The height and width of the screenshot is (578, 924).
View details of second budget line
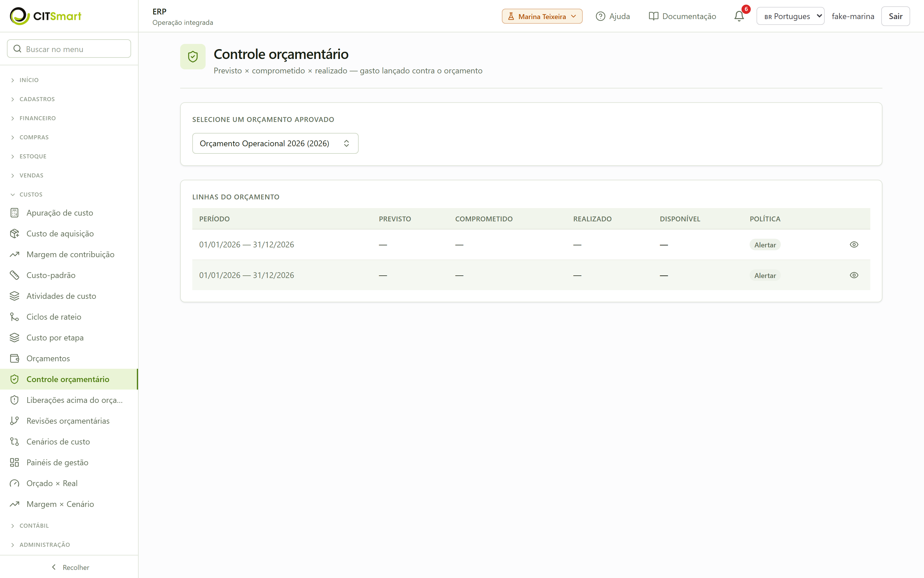point(854,275)
